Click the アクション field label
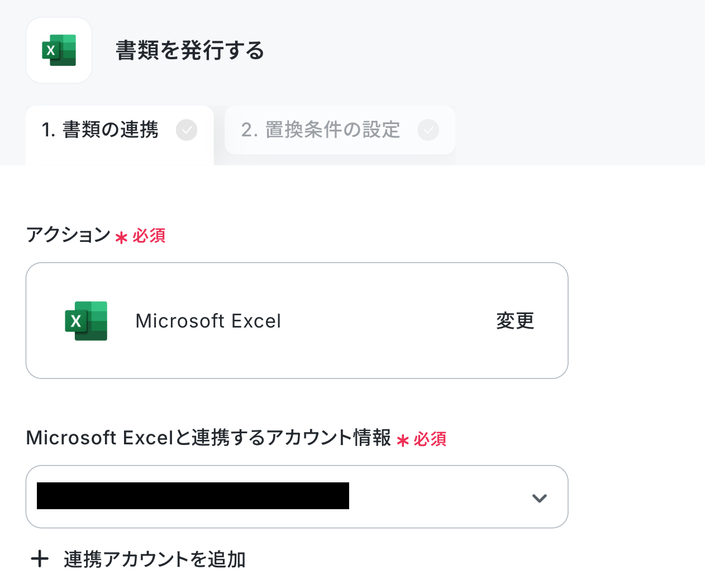705x588 pixels. [x=68, y=235]
